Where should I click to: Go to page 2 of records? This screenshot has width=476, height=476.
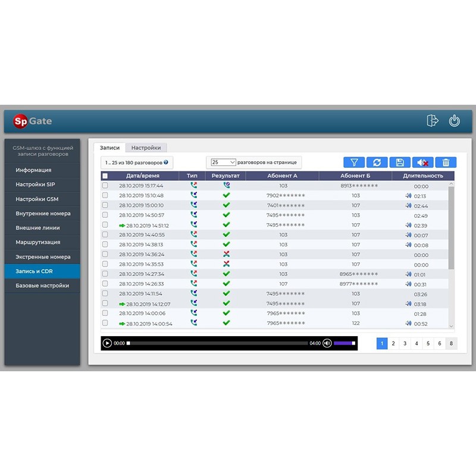coord(393,343)
